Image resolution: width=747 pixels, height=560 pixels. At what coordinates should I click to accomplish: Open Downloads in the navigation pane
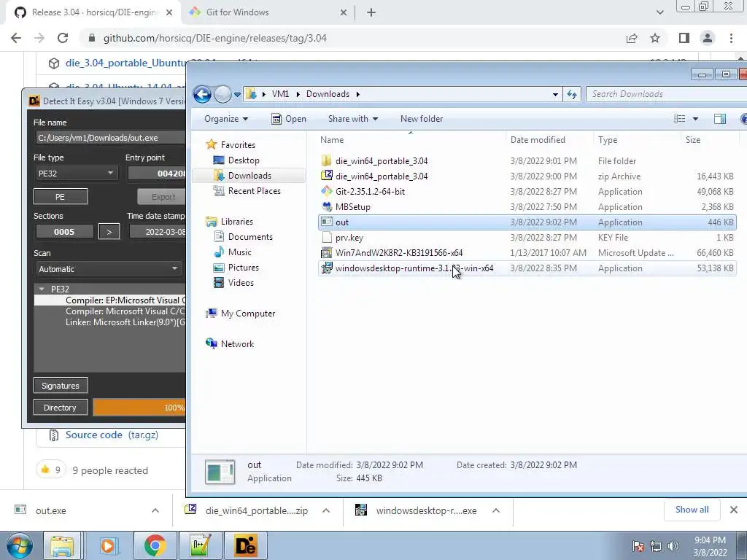[x=249, y=175]
